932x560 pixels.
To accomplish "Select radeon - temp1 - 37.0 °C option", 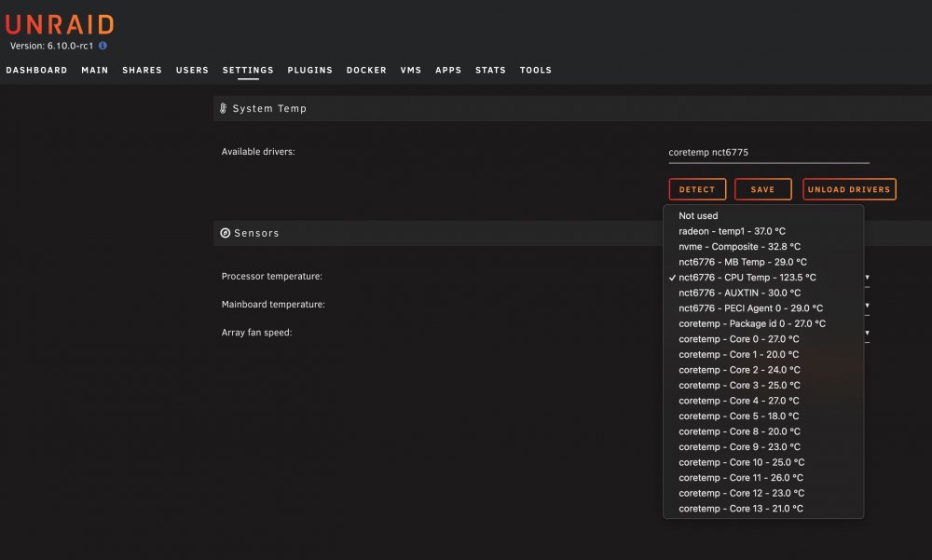I will pos(763,231).
